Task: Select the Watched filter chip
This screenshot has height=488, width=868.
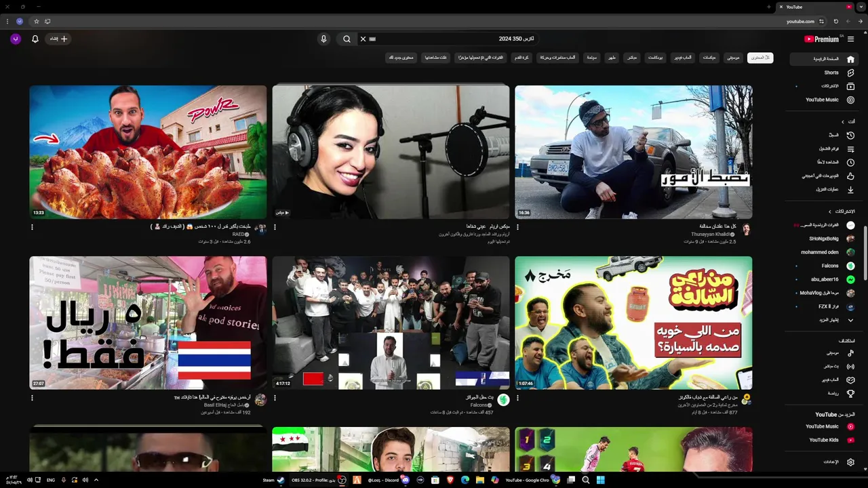Action: tap(435, 58)
